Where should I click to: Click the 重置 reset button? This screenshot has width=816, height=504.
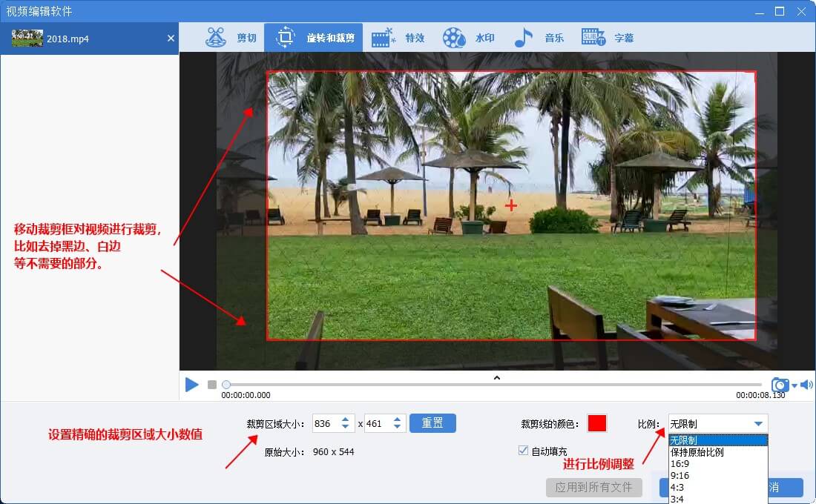pyautogui.click(x=432, y=423)
